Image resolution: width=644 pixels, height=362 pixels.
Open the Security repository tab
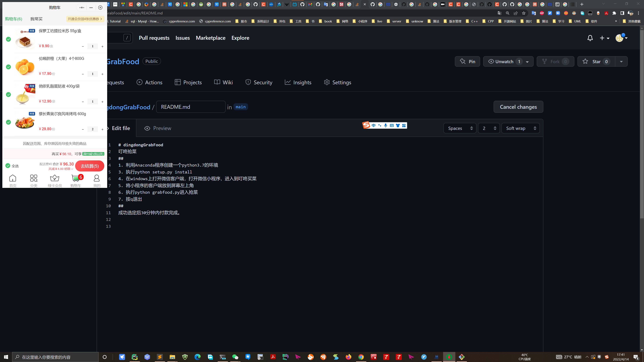coord(259,82)
